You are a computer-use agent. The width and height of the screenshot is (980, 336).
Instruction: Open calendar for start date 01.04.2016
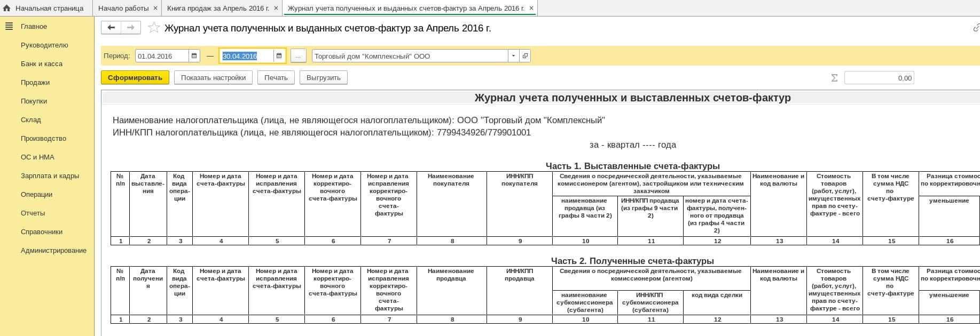coord(194,56)
